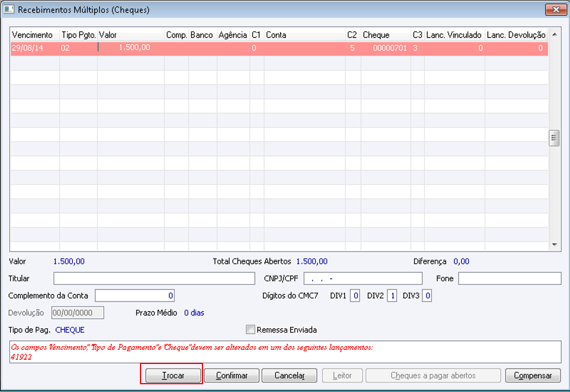
Task: Click the Devolução date field
Action: pos(78,313)
